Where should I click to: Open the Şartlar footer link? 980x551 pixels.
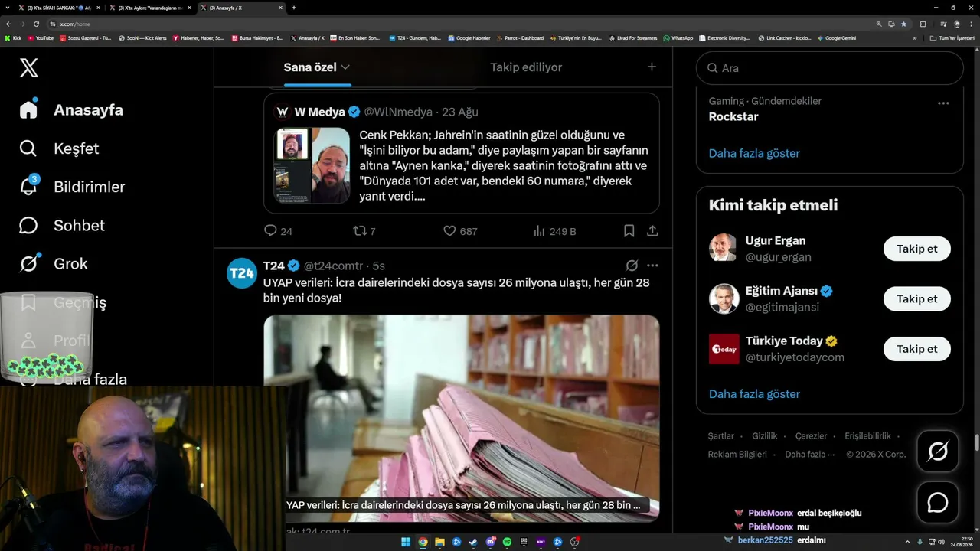tap(720, 435)
